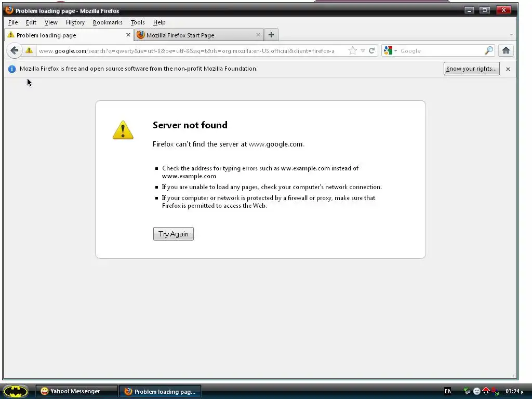Image resolution: width=532 pixels, height=399 pixels.
Task: Click the Firefox logo in the title bar
Action: tap(9, 10)
